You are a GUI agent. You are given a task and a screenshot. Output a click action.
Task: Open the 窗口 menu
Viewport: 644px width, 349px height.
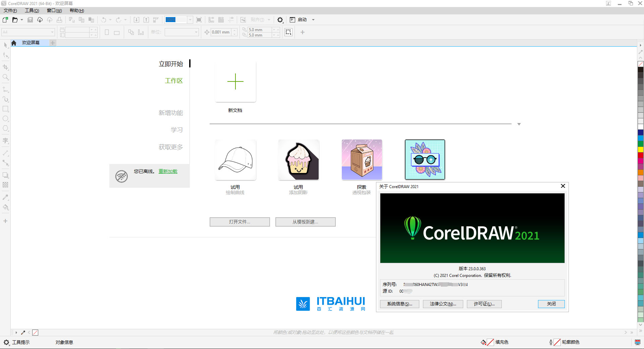click(x=54, y=11)
